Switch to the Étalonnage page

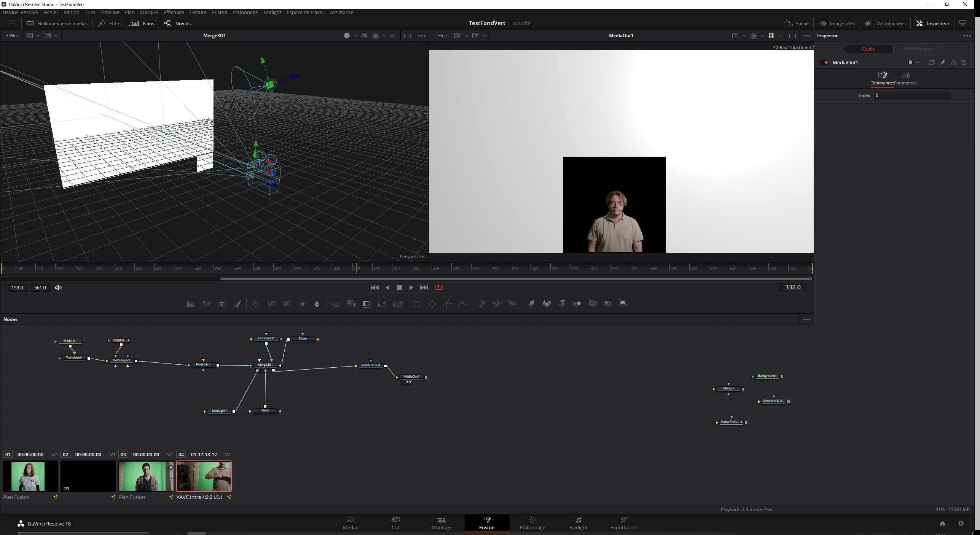click(x=532, y=523)
